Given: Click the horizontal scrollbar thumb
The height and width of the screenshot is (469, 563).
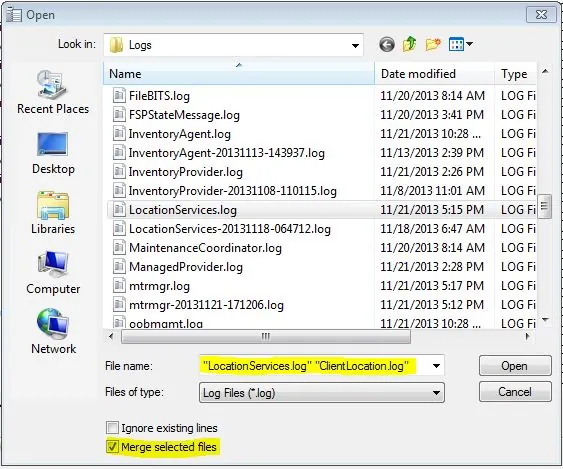Looking at the screenshot, I should pos(266,337).
